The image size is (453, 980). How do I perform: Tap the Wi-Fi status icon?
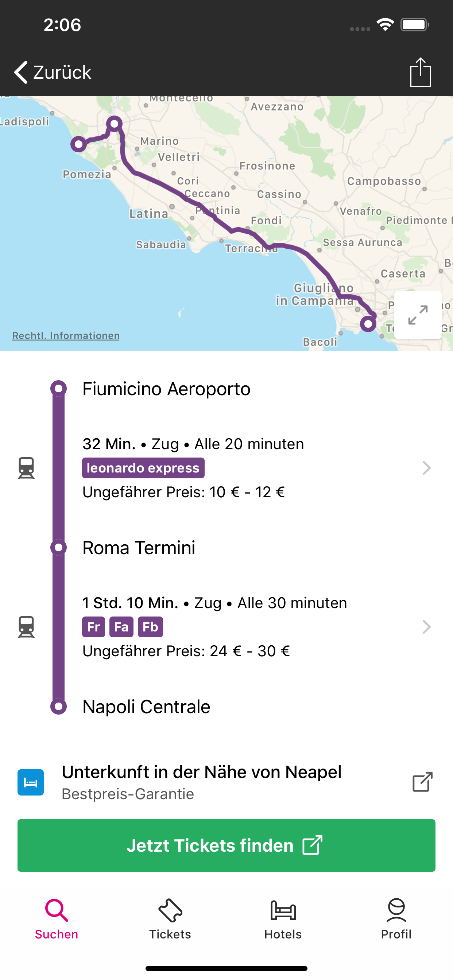(385, 25)
